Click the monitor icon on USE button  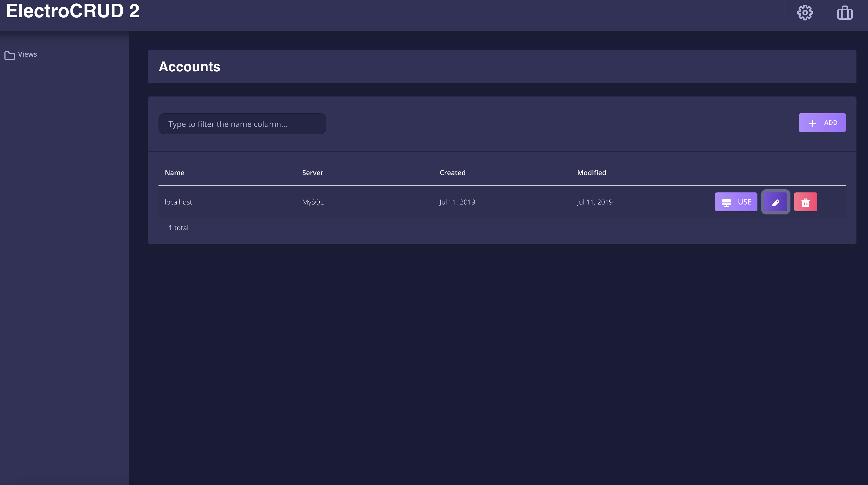click(x=726, y=202)
